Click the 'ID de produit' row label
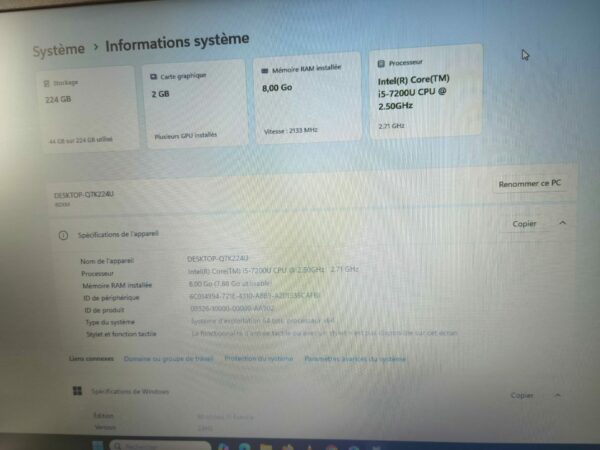600x450 pixels. click(104, 310)
